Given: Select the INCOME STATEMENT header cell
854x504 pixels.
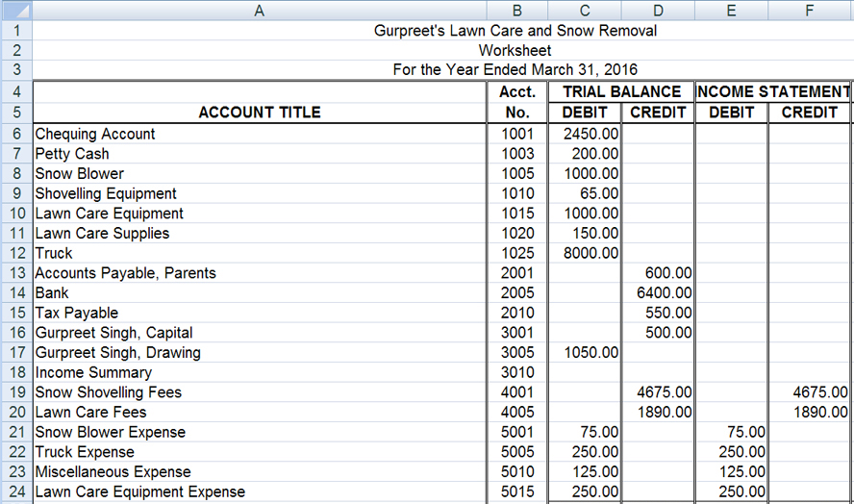Looking at the screenshot, I should pos(772,92).
